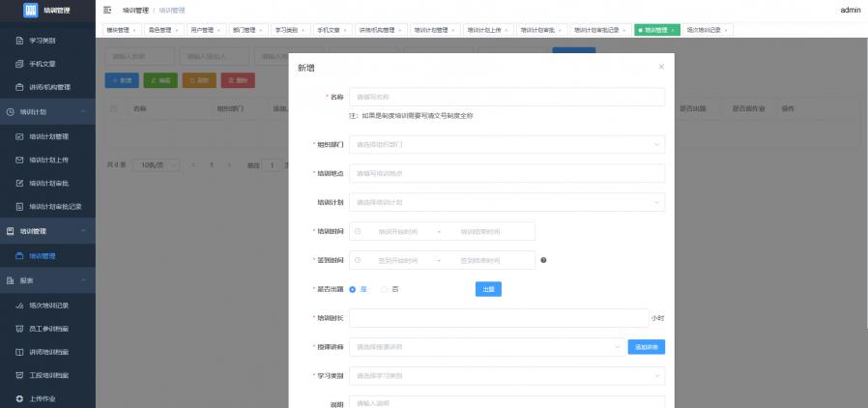Click the clock icon in 培训时间 field
The width and height of the screenshot is (868, 408).
pyautogui.click(x=359, y=231)
